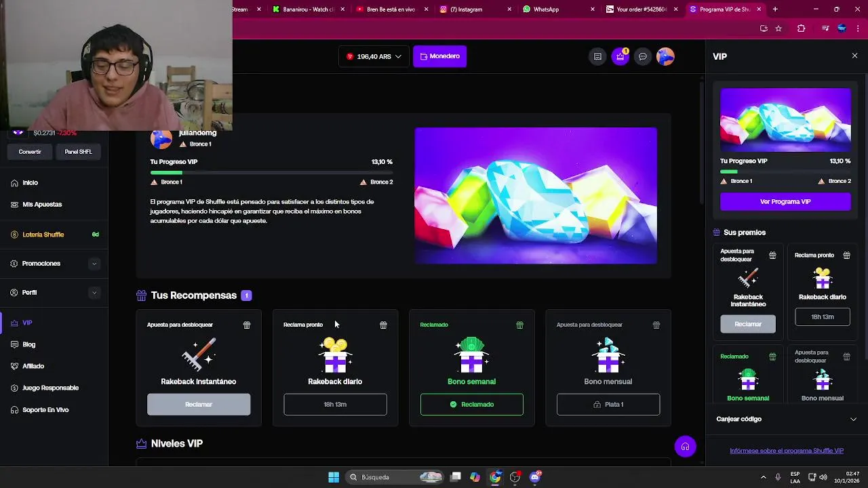Viewport: 868px width, 488px height.
Task: Click the gift icon on Bono semanal card
Action: click(519, 325)
